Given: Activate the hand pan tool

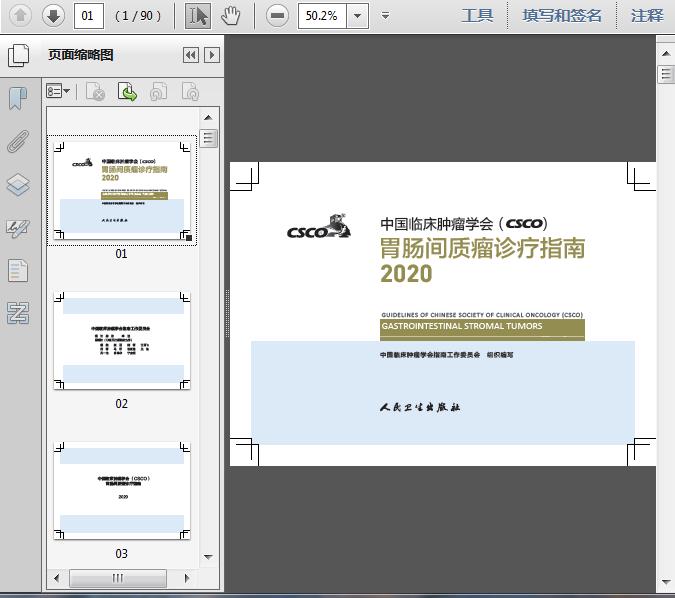Looking at the screenshot, I should tap(230, 16).
